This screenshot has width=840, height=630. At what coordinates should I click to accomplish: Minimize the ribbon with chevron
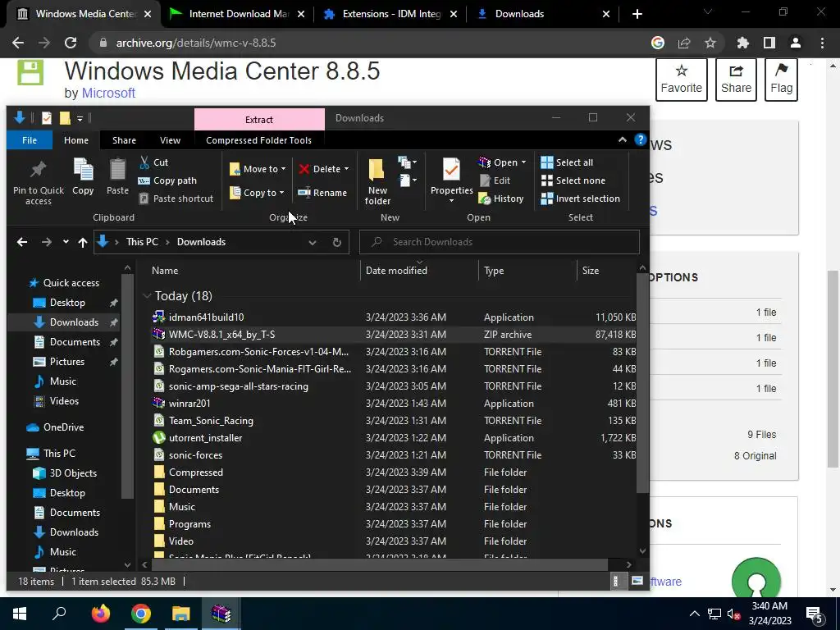click(x=623, y=139)
